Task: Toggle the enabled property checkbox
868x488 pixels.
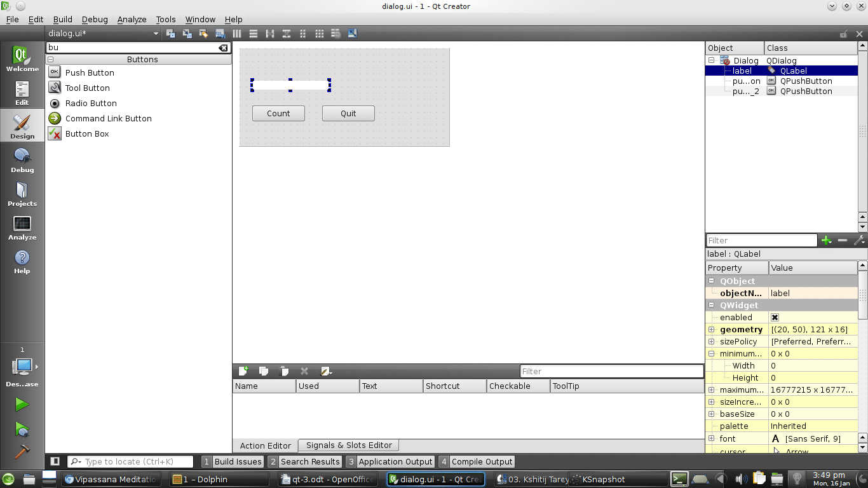Action: pos(775,317)
